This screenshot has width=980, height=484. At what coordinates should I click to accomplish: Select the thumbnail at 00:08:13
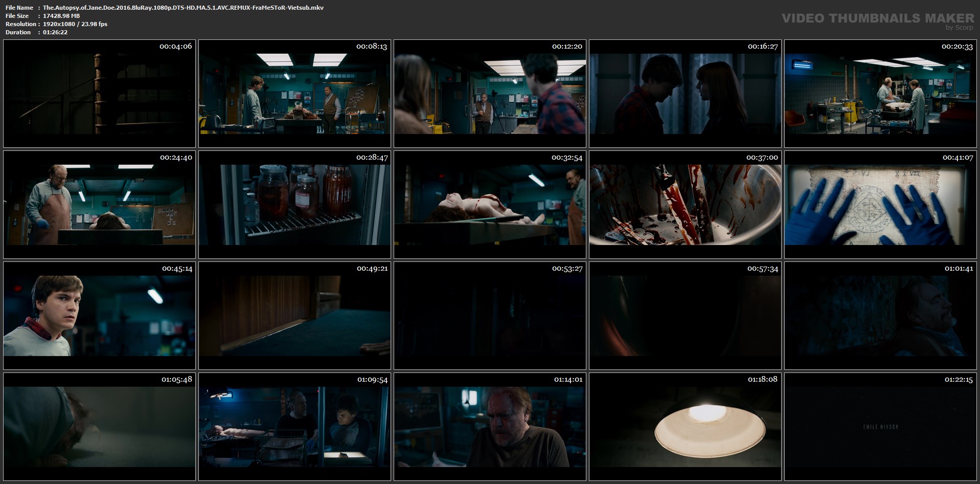(x=294, y=94)
